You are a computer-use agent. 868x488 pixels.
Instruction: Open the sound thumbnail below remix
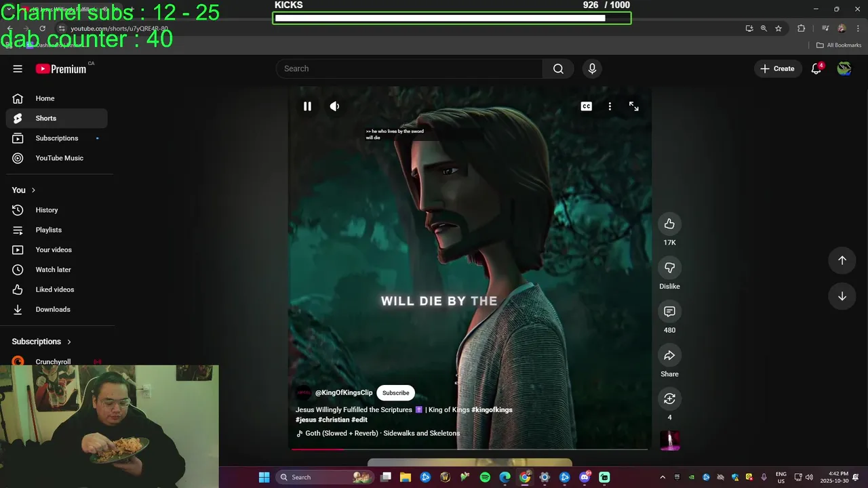(x=669, y=441)
